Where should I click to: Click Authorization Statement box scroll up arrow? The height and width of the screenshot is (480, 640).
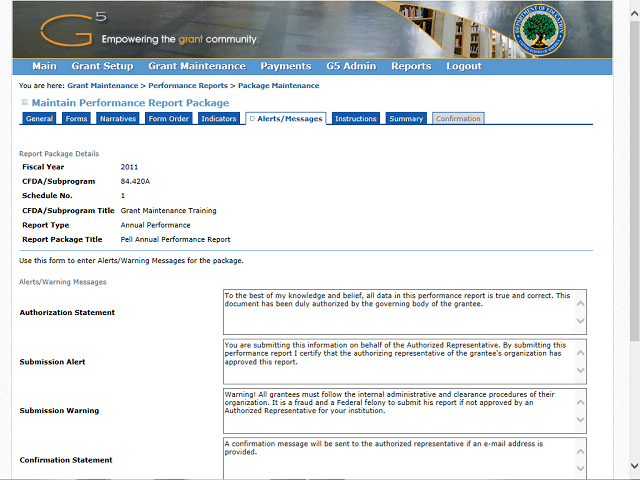pyautogui.click(x=580, y=304)
